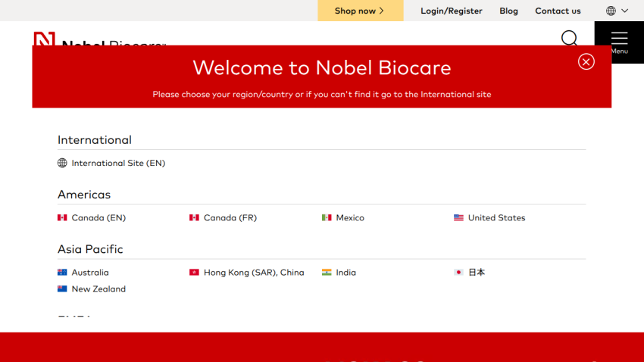Select United States site
Viewport: 644px width, 362px height.
pos(496,217)
